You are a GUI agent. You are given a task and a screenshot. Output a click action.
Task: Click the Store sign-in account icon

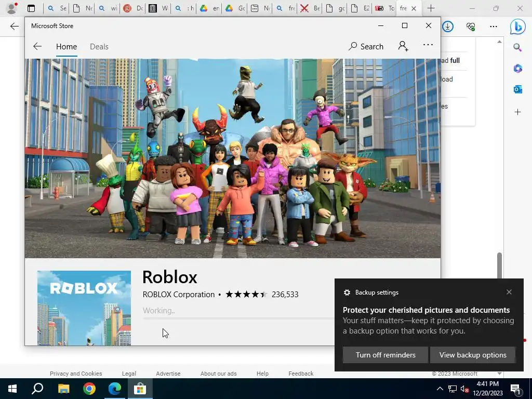[x=403, y=46]
